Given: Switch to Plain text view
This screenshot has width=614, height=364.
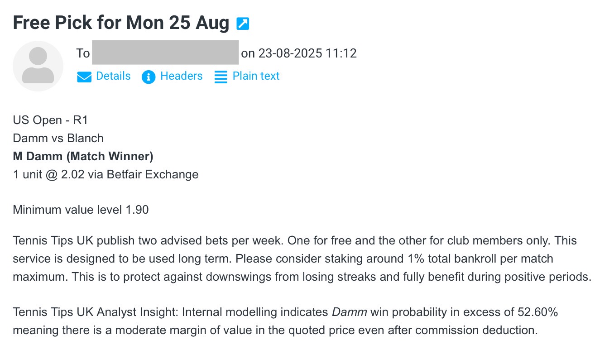Looking at the screenshot, I should coord(256,76).
